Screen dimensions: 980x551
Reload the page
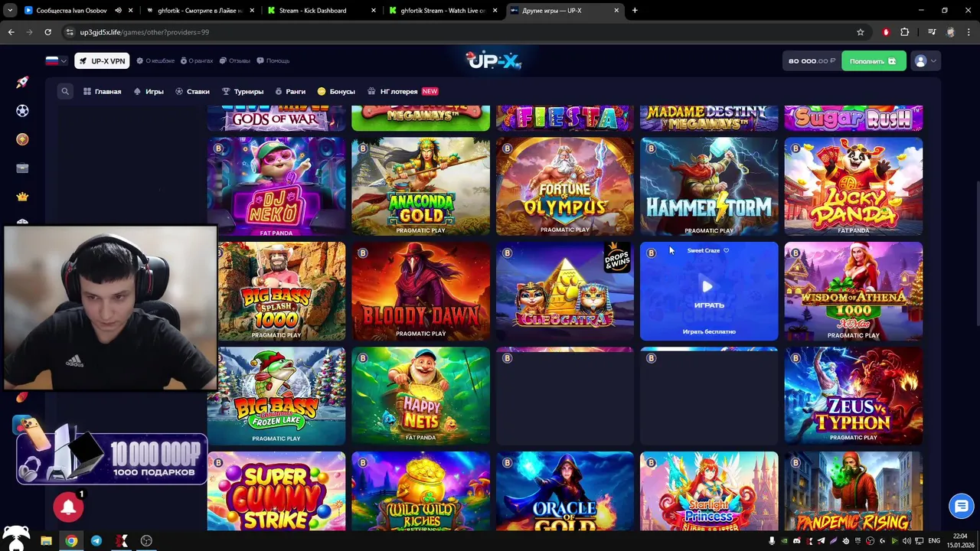click(47, 32)
